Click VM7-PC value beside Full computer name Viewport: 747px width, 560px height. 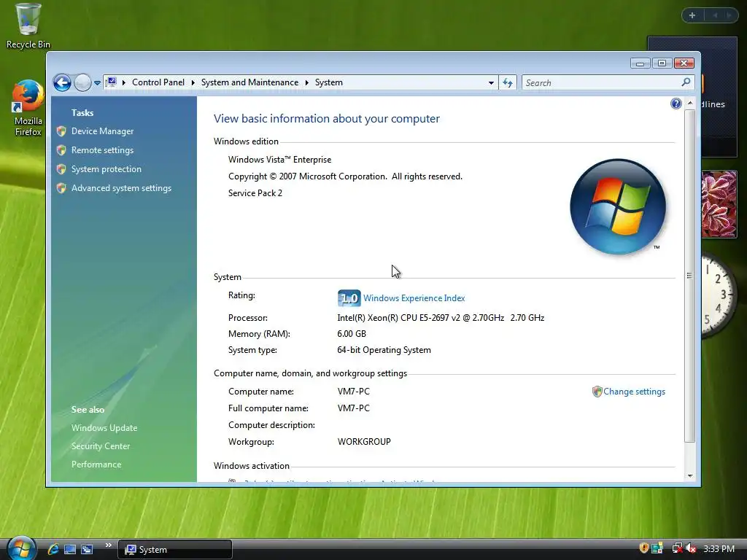click(x=354, y=408)
